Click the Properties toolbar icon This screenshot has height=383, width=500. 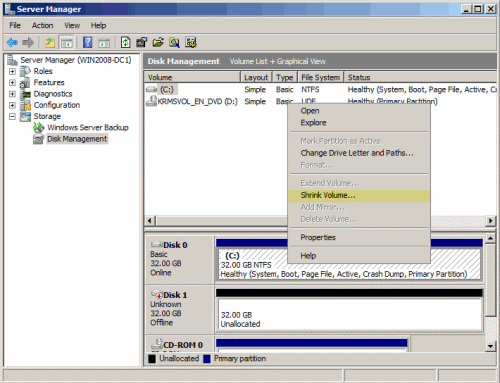click(142, 42)
